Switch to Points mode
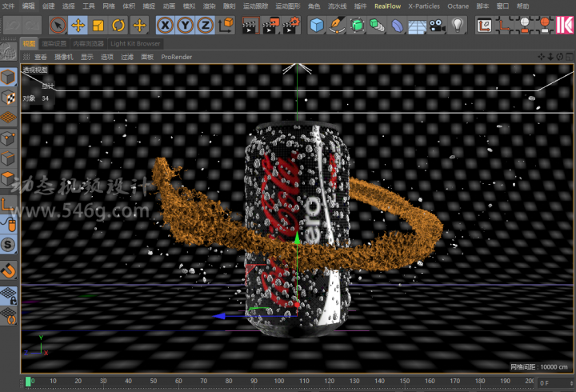This screenshot has height=392, width=576. pos(8,139)
